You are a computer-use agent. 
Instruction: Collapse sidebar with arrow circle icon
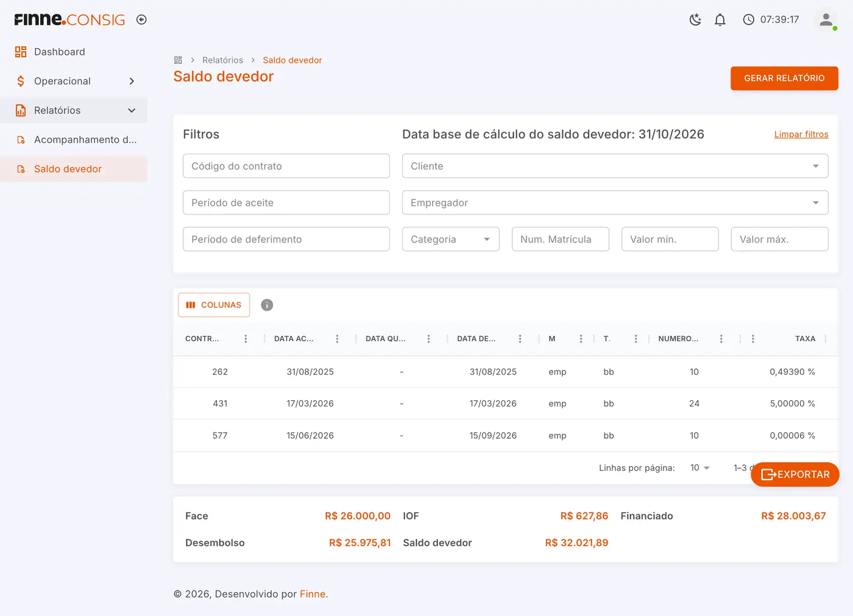(x=141, y=19)
